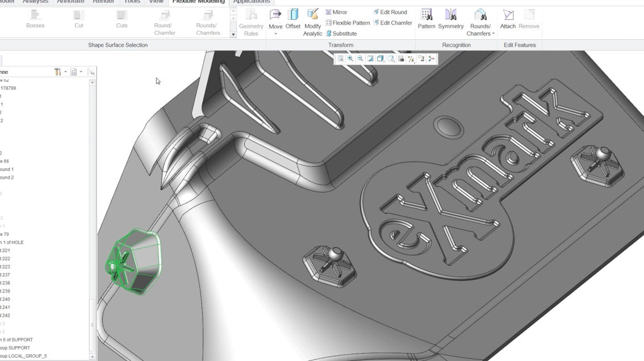Pick the Round/Chamfer shape selection tool
This screenshot has width=644, height=361.
[x=165, y=23]
